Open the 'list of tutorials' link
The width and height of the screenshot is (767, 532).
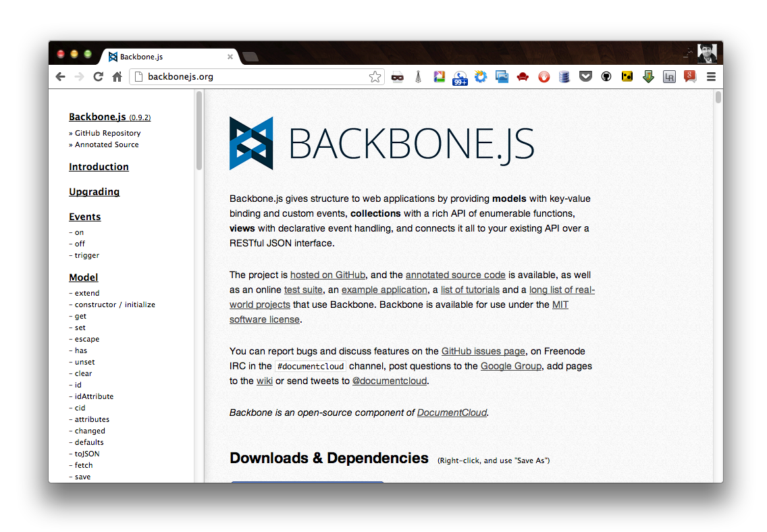click(x=470, y=290)
